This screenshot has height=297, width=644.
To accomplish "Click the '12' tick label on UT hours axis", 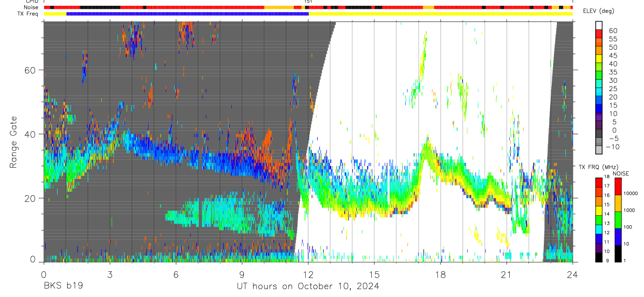I will [x=308, y=274].
